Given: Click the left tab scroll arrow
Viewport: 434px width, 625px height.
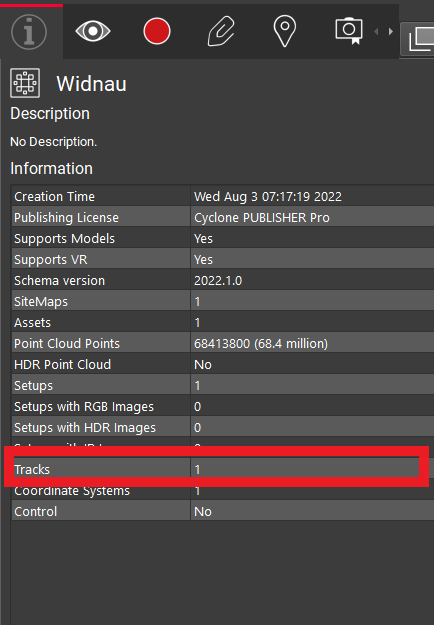Looking at the screenshot, I should point(376,31).
